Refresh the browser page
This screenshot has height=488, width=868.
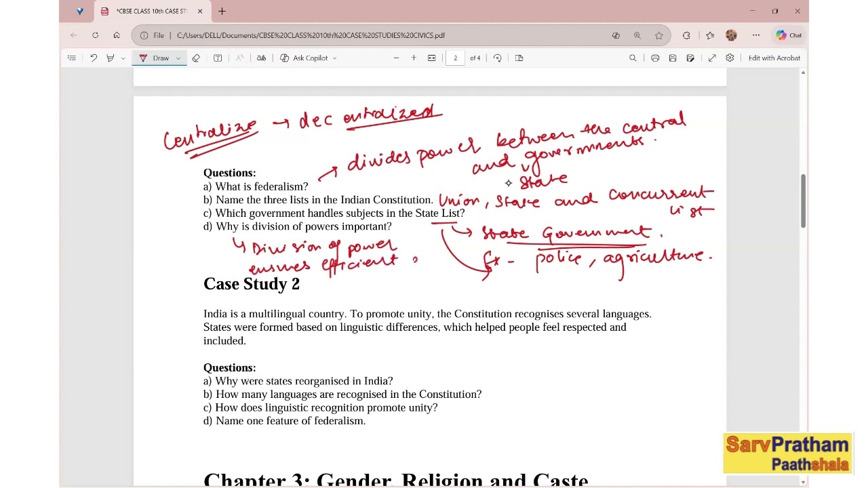pyautogui.click(x=96, y=35)
